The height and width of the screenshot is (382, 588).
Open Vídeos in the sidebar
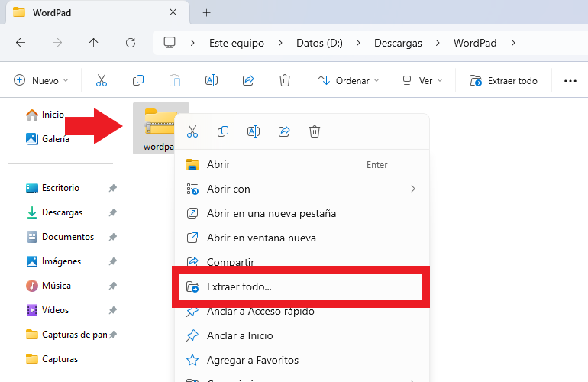(47, 310)
